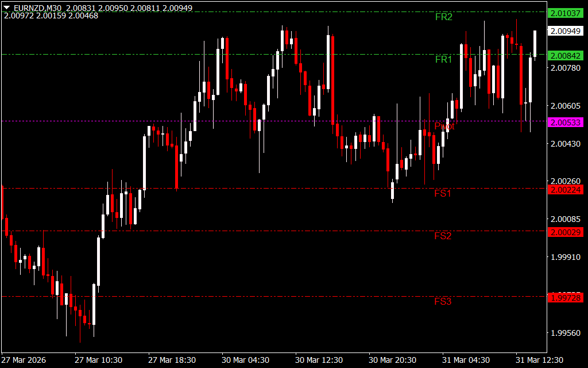The width and height of the screenshot is (588, 368).
Task: Select the FS3 support label
Action: point(443,301)
